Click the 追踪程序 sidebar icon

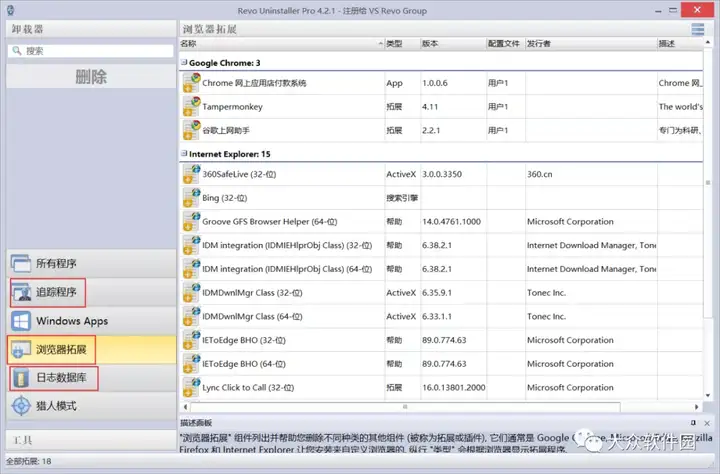[x=21, y=292]
